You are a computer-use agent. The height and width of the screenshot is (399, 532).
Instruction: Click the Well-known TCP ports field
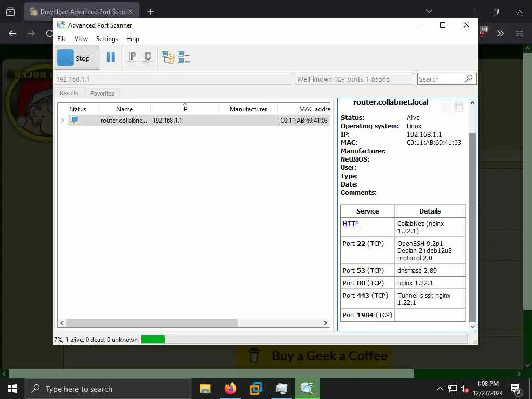pyautogui.click(x=354, y=79)
